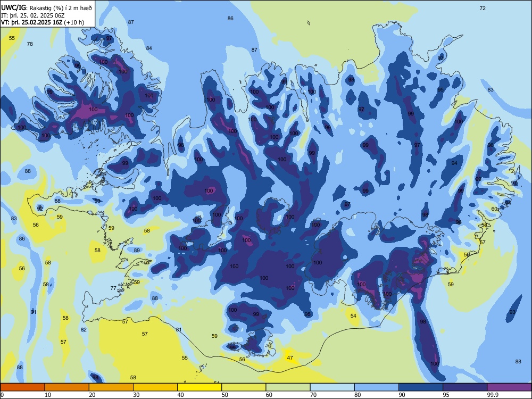This screenshot has width=532, height=399.
Task: Select the 80–90 light blue legend swatch
Action: [377, 387]
